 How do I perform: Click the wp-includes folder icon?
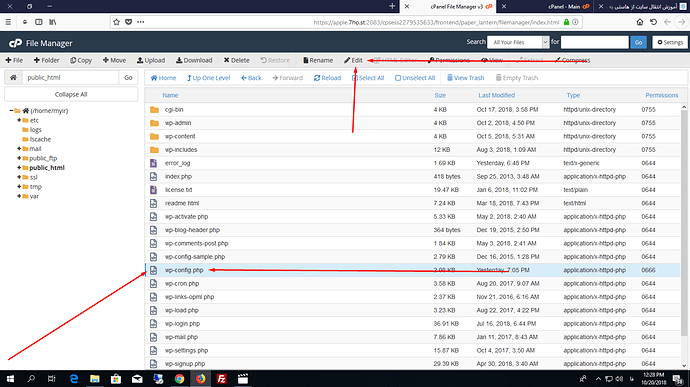click(x=154, y=150)
